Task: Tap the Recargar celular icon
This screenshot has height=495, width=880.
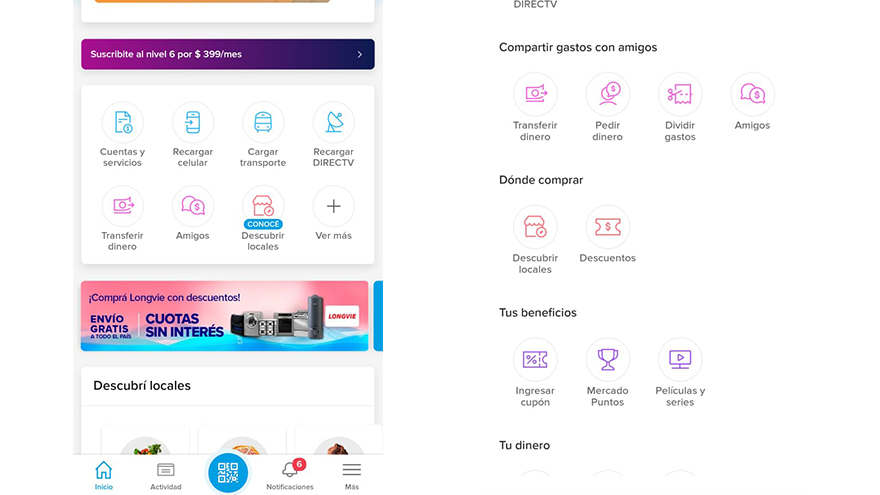Action: coord(192,123)
